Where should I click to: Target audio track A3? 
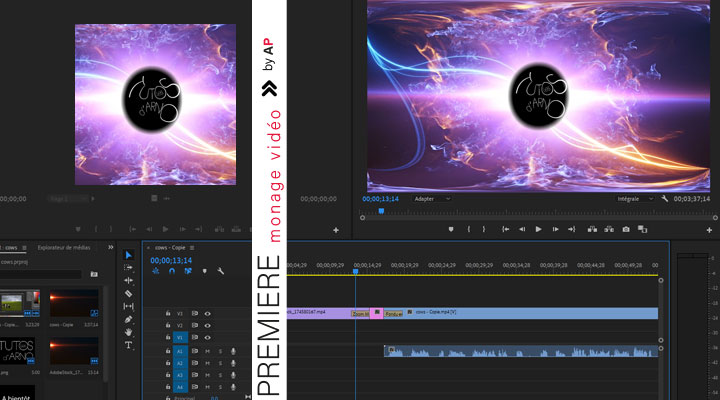click(180, 375)
